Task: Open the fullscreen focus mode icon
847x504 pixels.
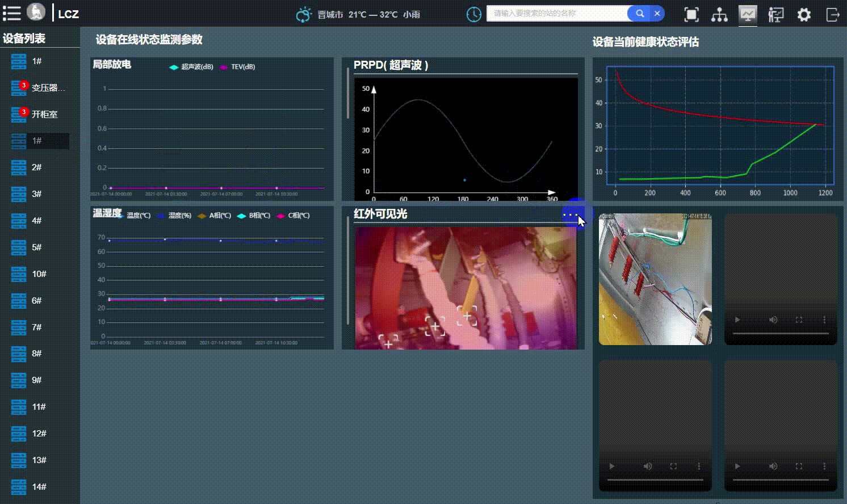Action: click(x=691, y=14)
